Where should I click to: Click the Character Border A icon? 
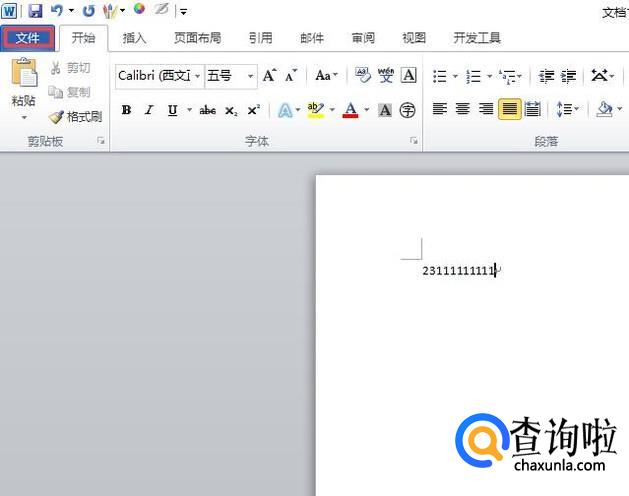click(408, 75)
